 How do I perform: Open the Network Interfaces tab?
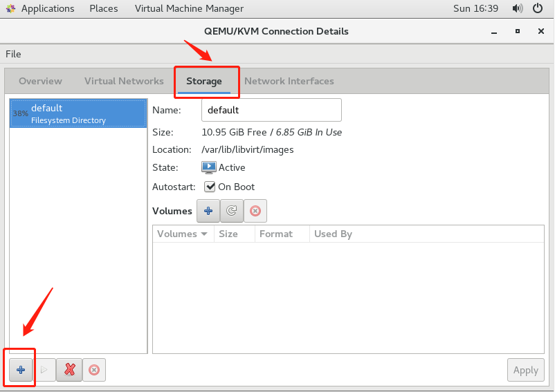point(289,82)
